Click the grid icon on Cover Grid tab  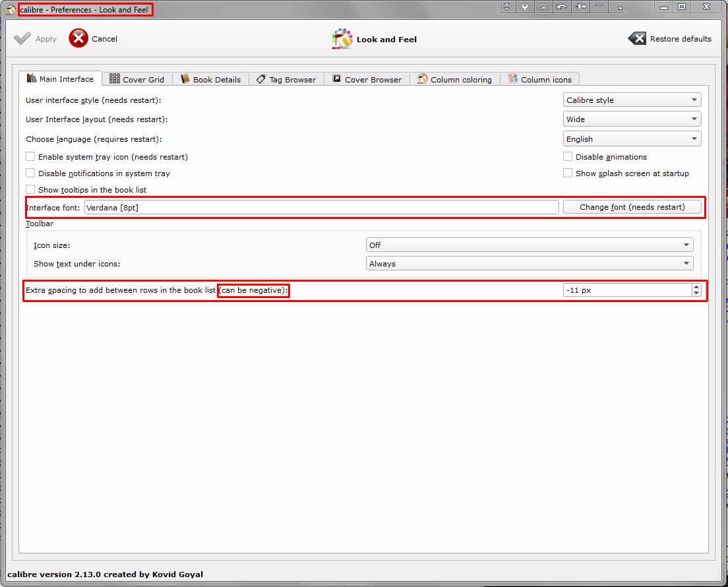[x=115, y=78]
